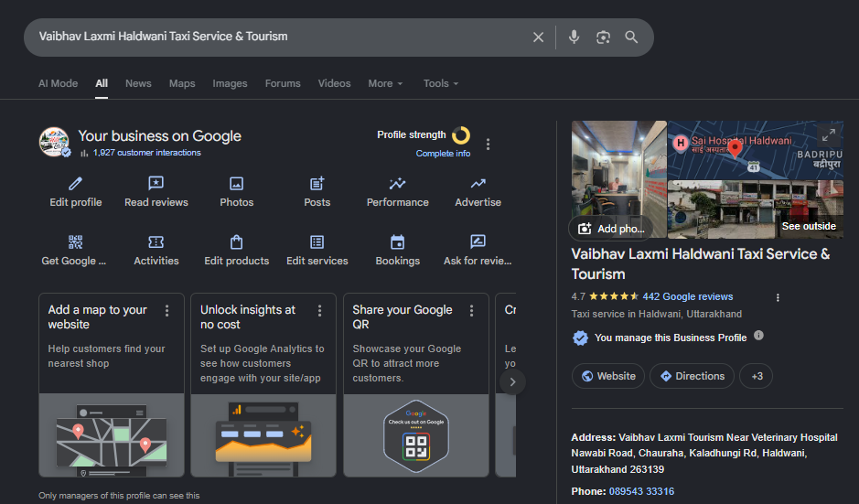Screen dimensions: 859x504
Task: Click Your business on Google heading
Action: point(159,136)
